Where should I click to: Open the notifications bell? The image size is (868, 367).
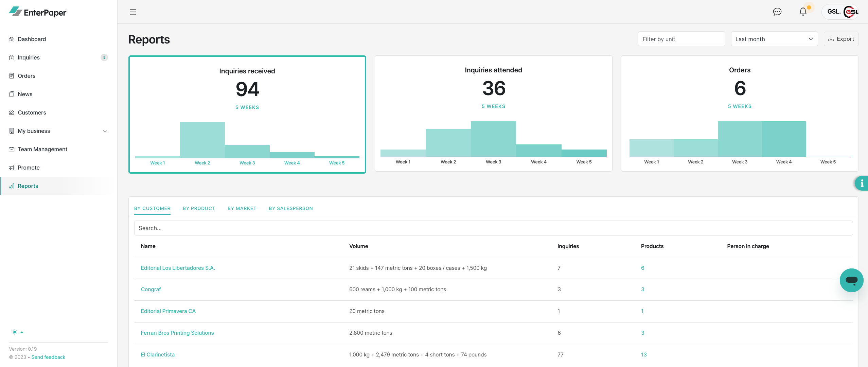pyautogui.click(x=803, y=12)
